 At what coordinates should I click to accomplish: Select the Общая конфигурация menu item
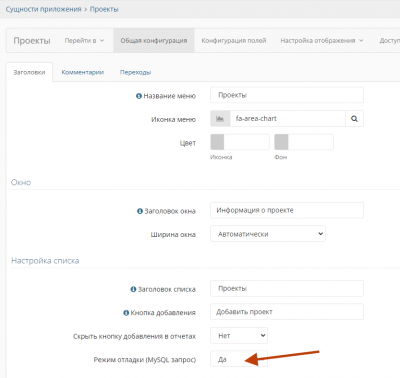154,40
